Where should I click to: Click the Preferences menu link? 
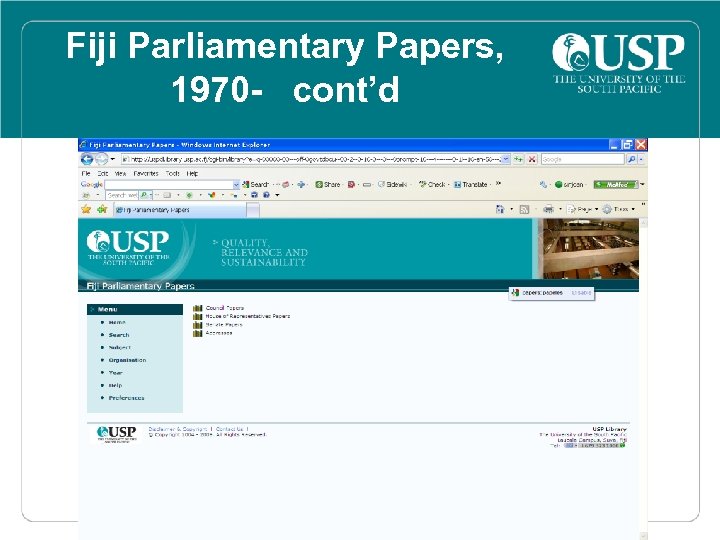click(x=126, y=398)
